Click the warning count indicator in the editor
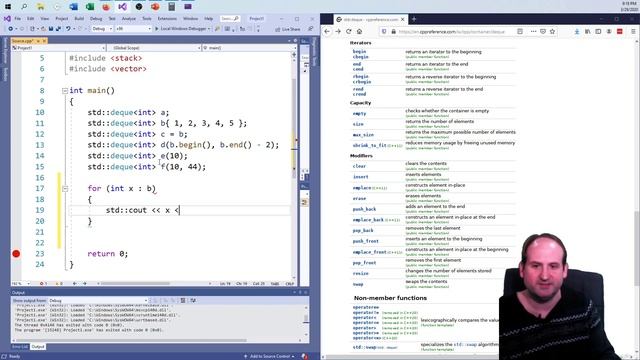 click(x=59, y=283)
